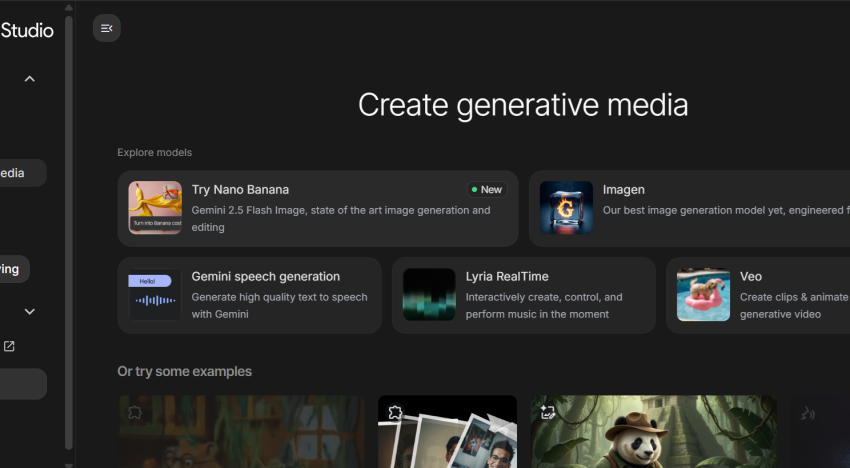Open the Veo video generation card
The width and height of the screenshot is (850, 468).
click(x=758, y=295)
